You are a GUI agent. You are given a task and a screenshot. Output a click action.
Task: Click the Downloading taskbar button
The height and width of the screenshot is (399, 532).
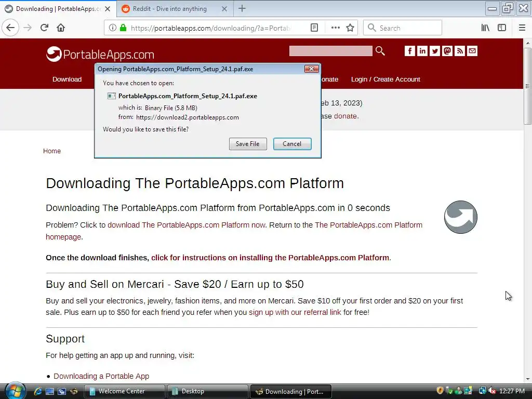pyautogui.click(x=291, y=391)
